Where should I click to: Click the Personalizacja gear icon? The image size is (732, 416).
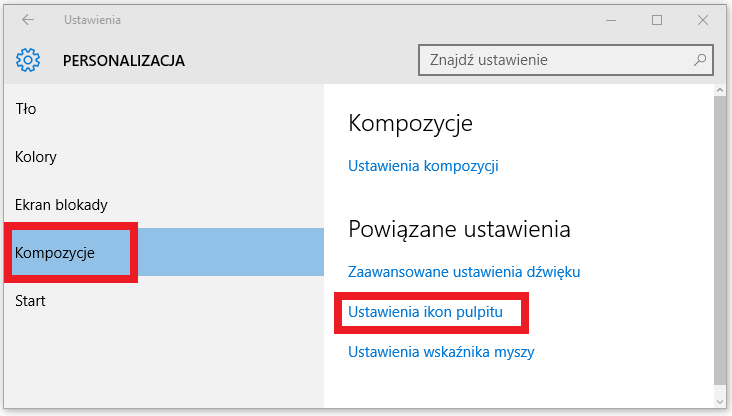coord(28,60)
